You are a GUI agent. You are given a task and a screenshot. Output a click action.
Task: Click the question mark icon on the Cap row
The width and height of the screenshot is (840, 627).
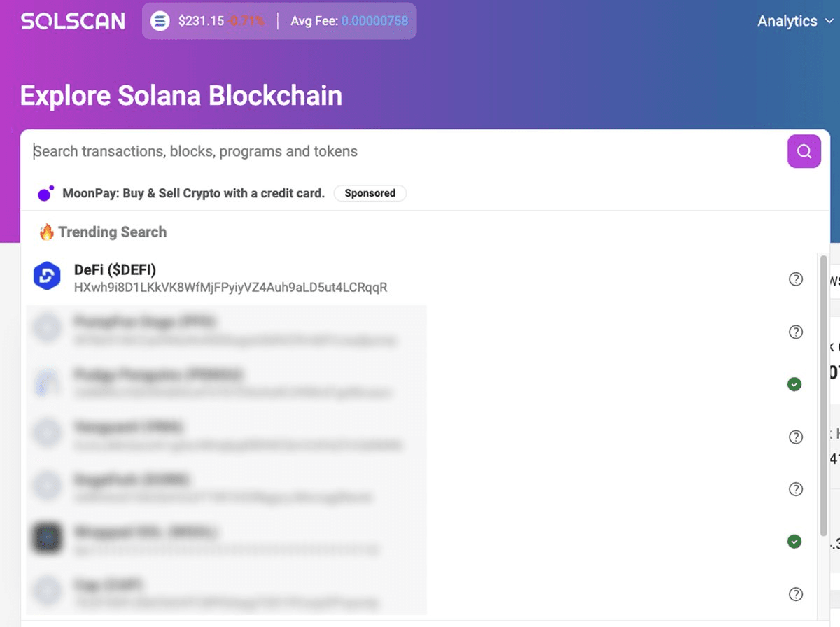tap(795, 594)
